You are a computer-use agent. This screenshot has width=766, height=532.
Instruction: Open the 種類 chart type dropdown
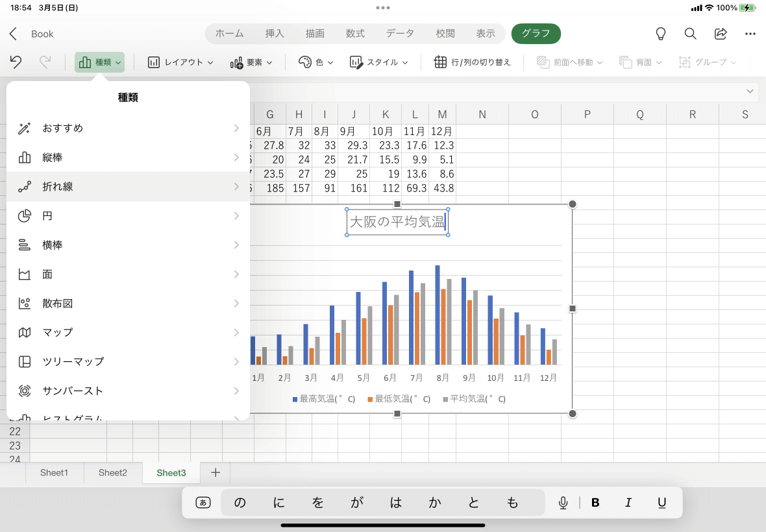pos(100,62)
